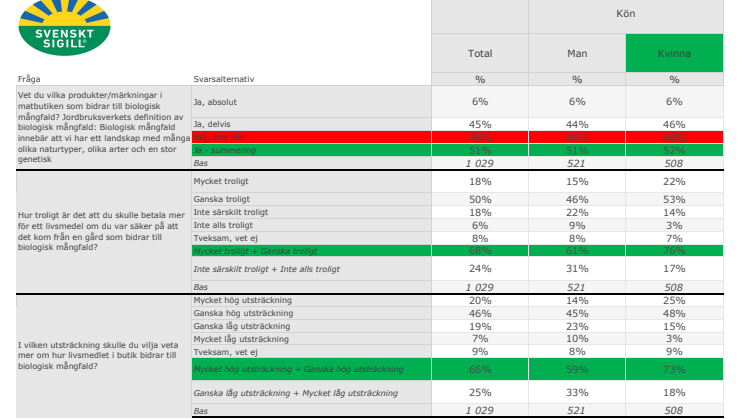
Task: Click the "Fråga" column label
Action: pos(28,79)
